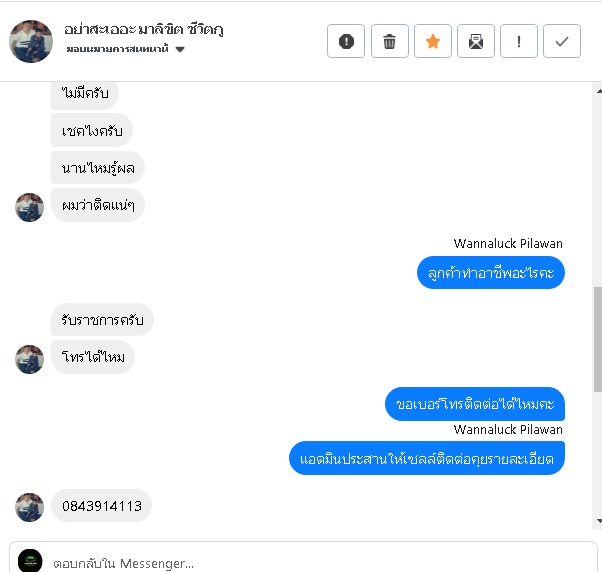Click the longest blue admin reply bubble
602x572 pixels.
[x=427, y=458]
